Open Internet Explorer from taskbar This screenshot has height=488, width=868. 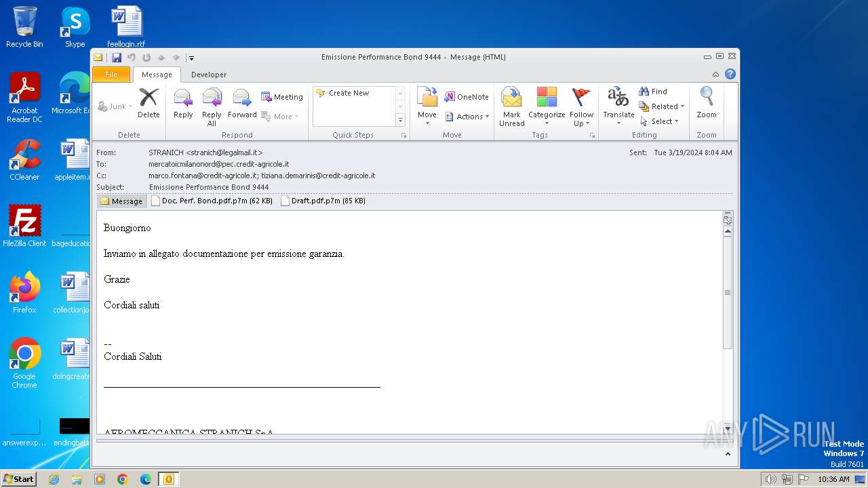pos(54,479)
